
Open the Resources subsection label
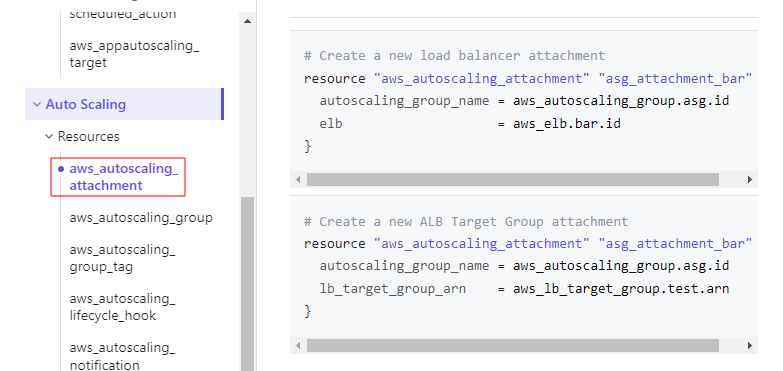click(x=89, y=136)
